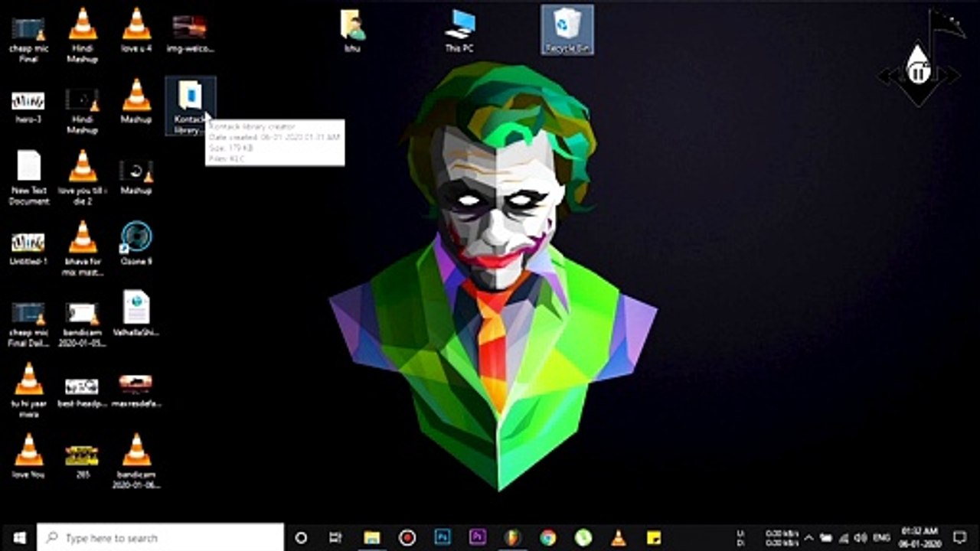
Task: Open Sticky Notes from the taskbar
Action: click(654, 537)
